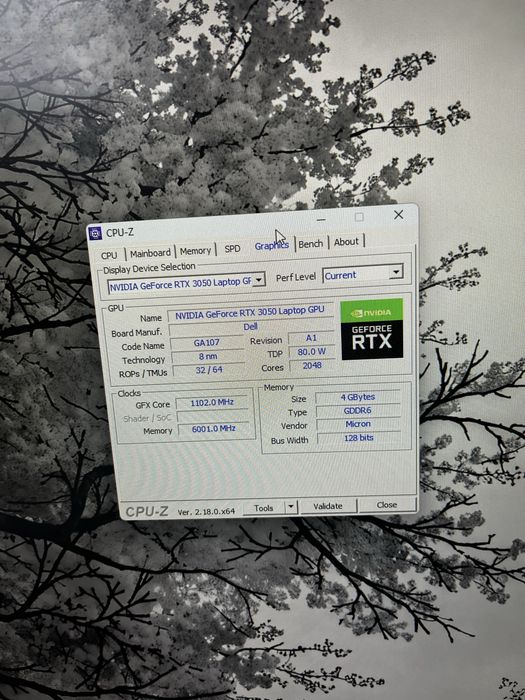
Task: Click the CPU-Z logo text at bottom
Action: pos(147,512)
